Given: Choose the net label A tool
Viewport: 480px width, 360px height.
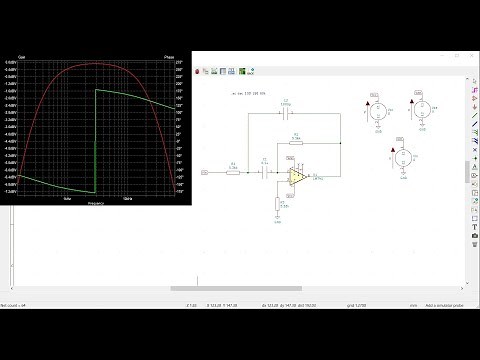Looking at the screenshot, I should coord(475,167).
